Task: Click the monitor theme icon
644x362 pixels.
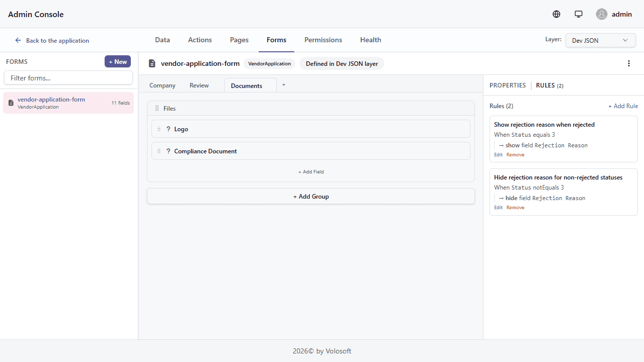Action: click(x=579, y=14)
